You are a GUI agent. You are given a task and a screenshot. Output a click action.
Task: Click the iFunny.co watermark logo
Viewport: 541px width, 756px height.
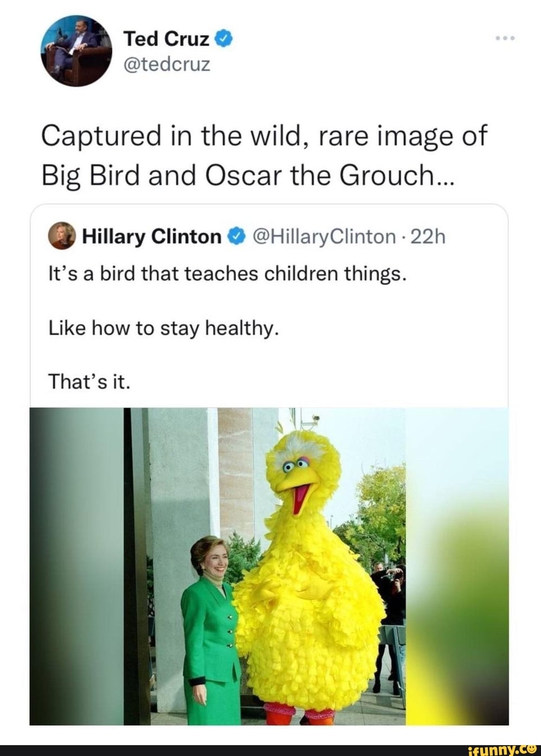click(x=502, y=748)
